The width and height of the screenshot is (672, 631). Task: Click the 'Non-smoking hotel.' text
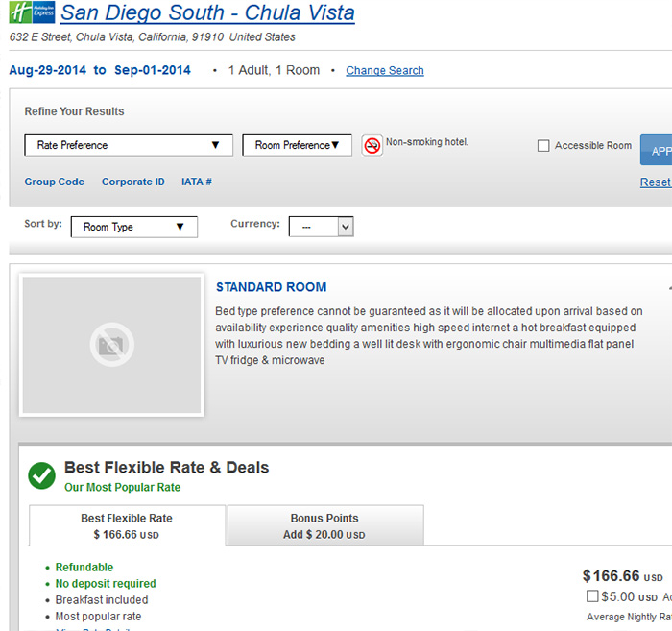[427, 142]
